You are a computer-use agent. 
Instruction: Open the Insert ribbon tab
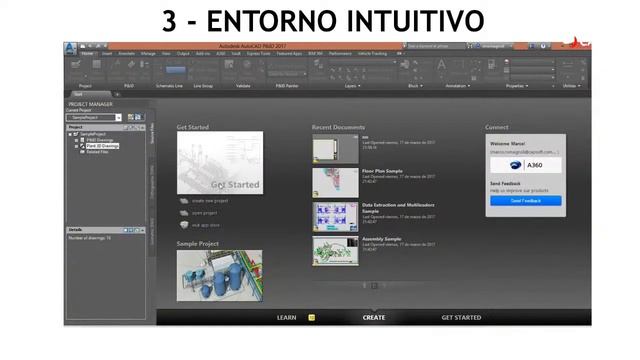(107, 53)
